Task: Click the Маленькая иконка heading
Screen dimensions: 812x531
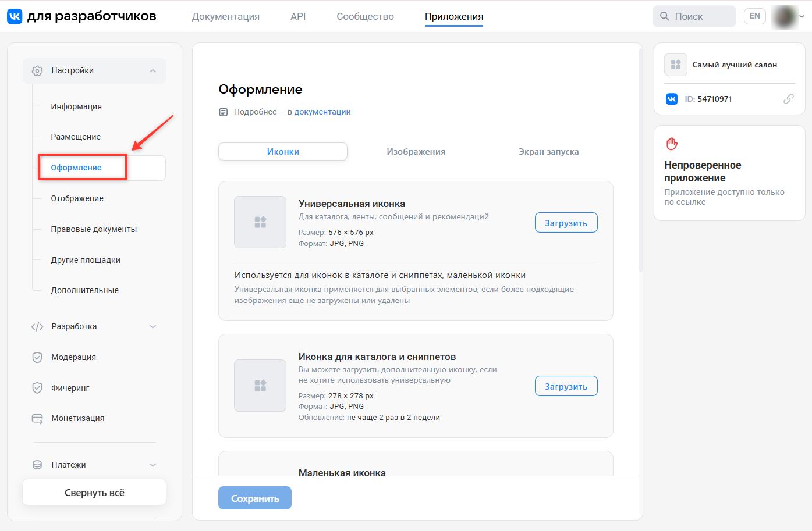Action: tap(342, 472)
